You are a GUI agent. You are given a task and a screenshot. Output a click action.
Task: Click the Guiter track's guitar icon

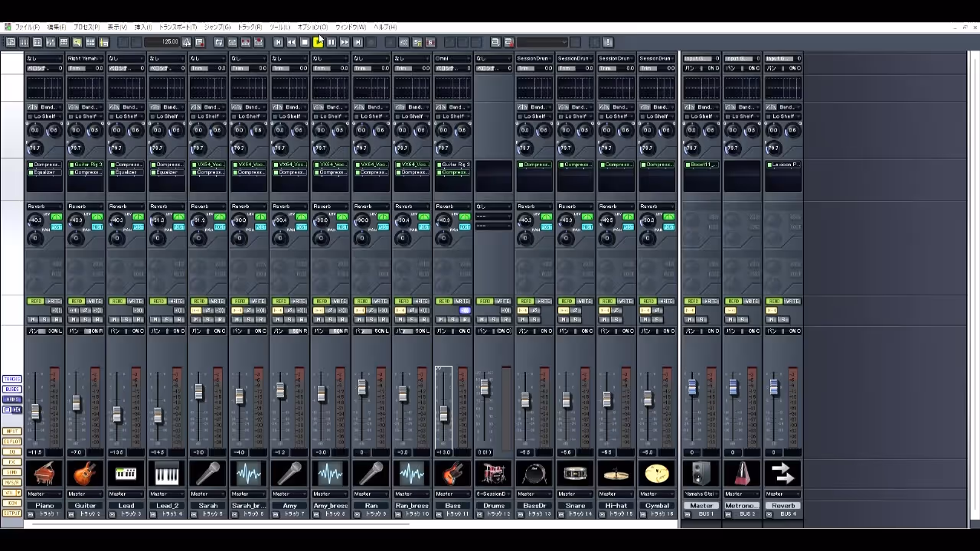tap(85, 474)
